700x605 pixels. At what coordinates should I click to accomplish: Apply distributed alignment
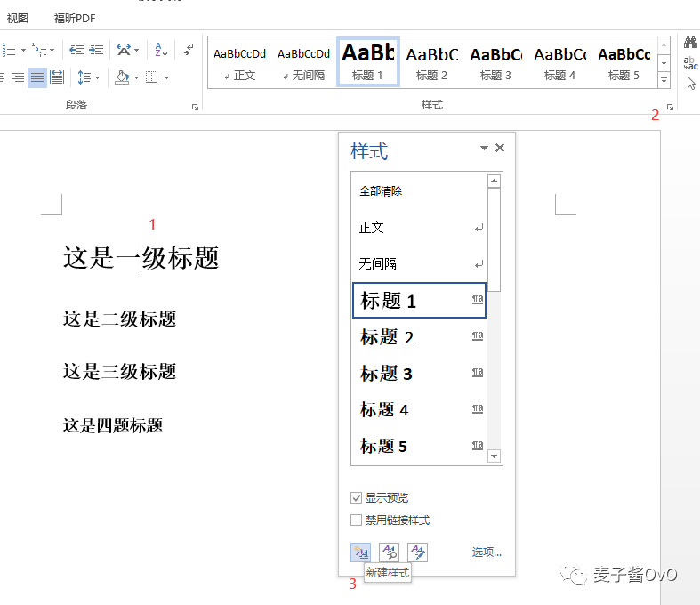tap(57, 77)
